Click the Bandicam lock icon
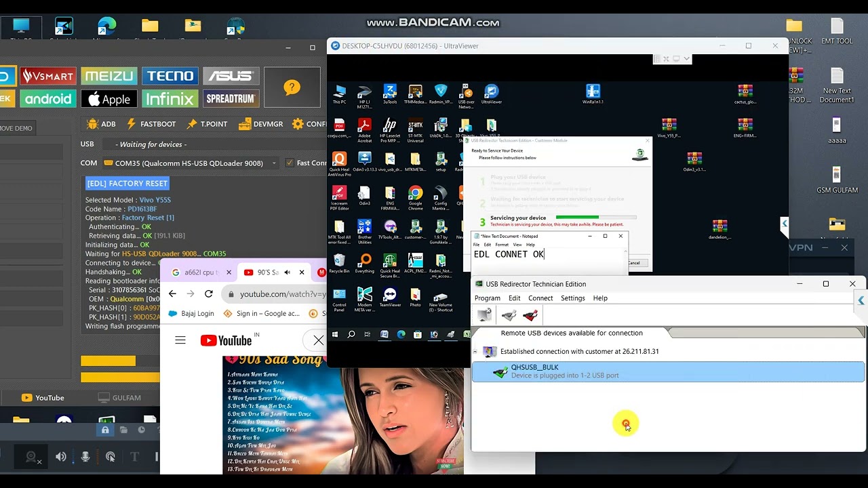 tap(105, 430)
